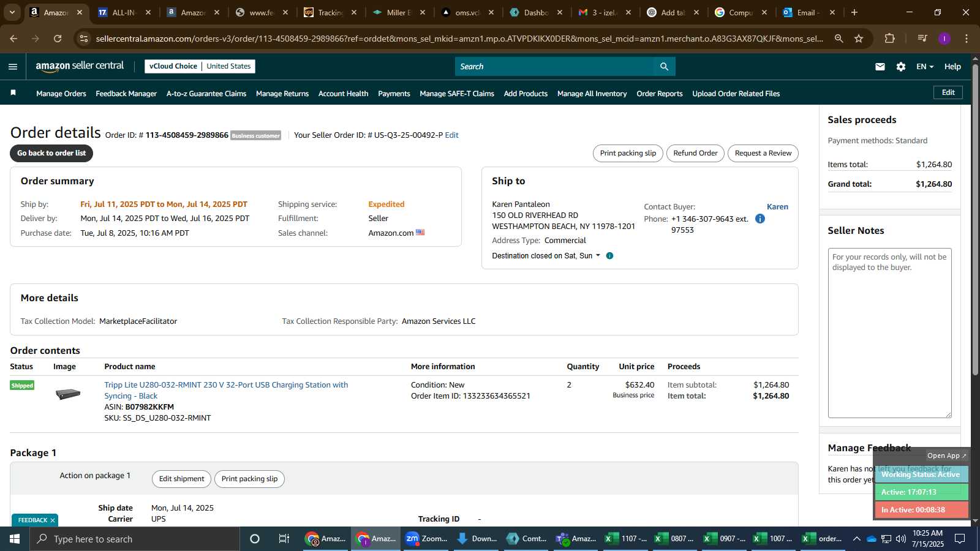Image resolution: width=980 pixels, height=551 pixels.
Task: Edit the Seller Order ID link
Action: [451, 135]
